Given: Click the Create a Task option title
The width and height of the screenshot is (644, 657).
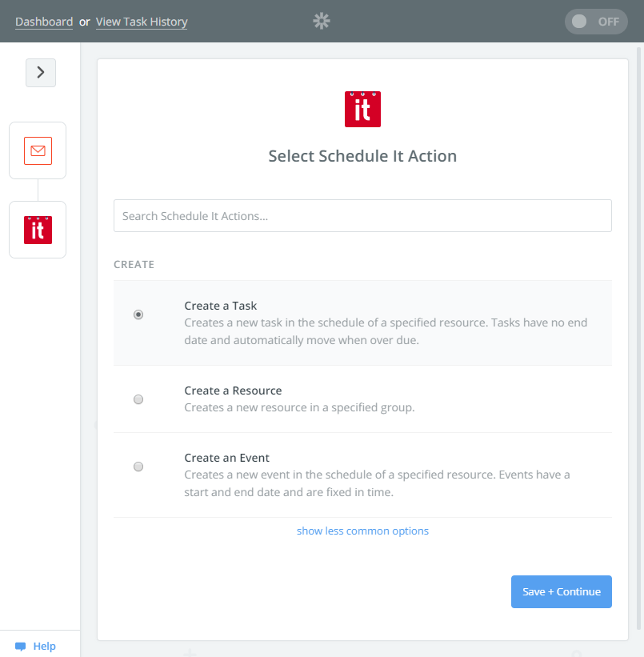Looking at the screenshot, I should coord(220,306).
